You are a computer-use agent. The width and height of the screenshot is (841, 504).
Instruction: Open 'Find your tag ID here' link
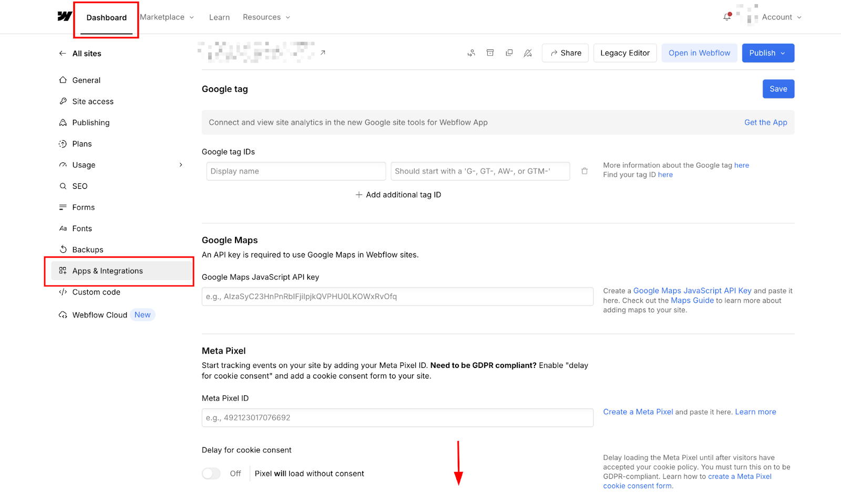[665, 174]
